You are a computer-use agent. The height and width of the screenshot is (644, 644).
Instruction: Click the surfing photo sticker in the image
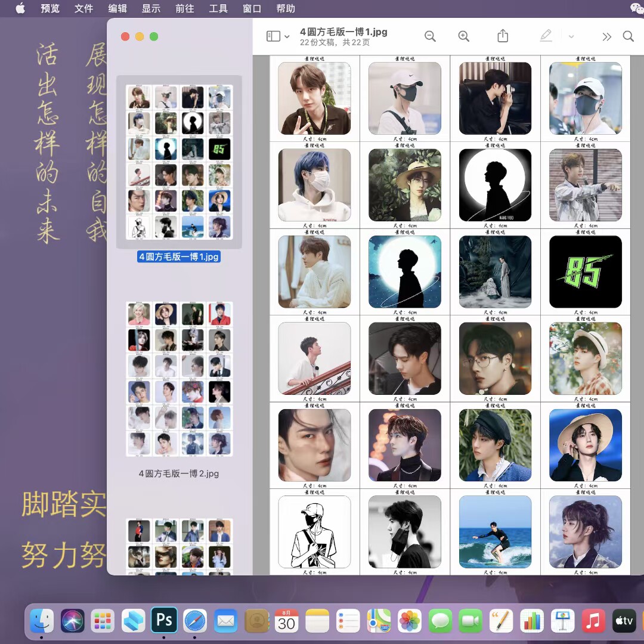(x=495, y=532)
